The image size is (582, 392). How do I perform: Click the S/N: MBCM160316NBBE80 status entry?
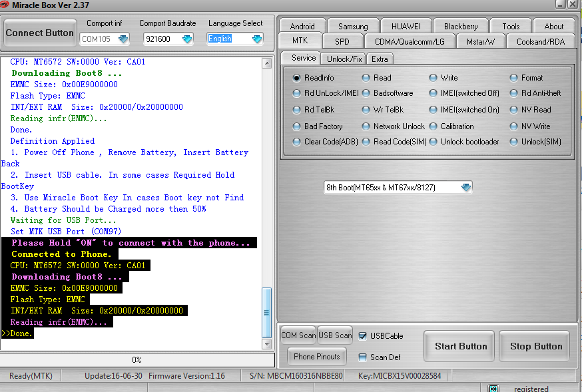coord(296,375)
